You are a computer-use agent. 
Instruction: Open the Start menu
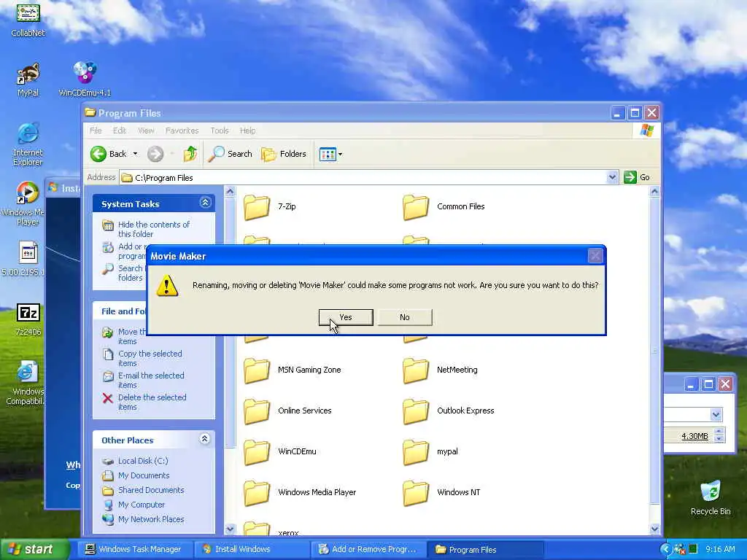point(34,549)
